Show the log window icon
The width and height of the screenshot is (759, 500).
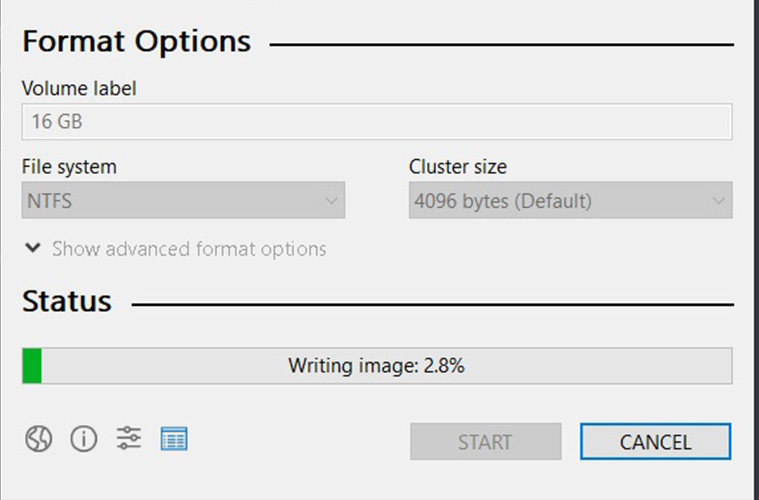point(174,438)
